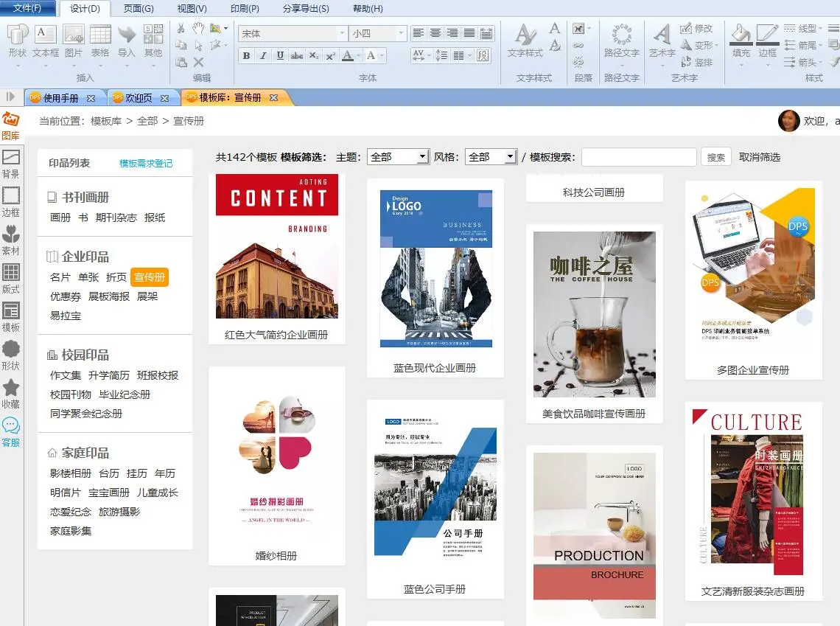Switch to the 页面(G) ribbon tab
840x626 pixels.
pos(139,9)
